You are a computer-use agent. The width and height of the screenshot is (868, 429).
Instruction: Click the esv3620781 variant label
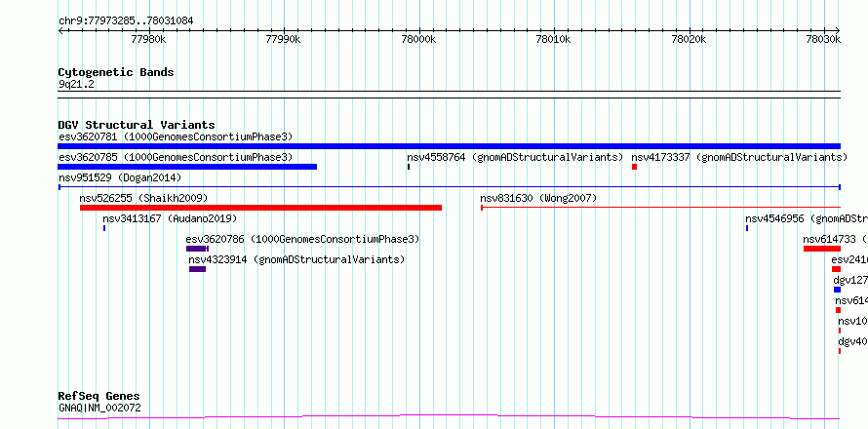point(175,136)
